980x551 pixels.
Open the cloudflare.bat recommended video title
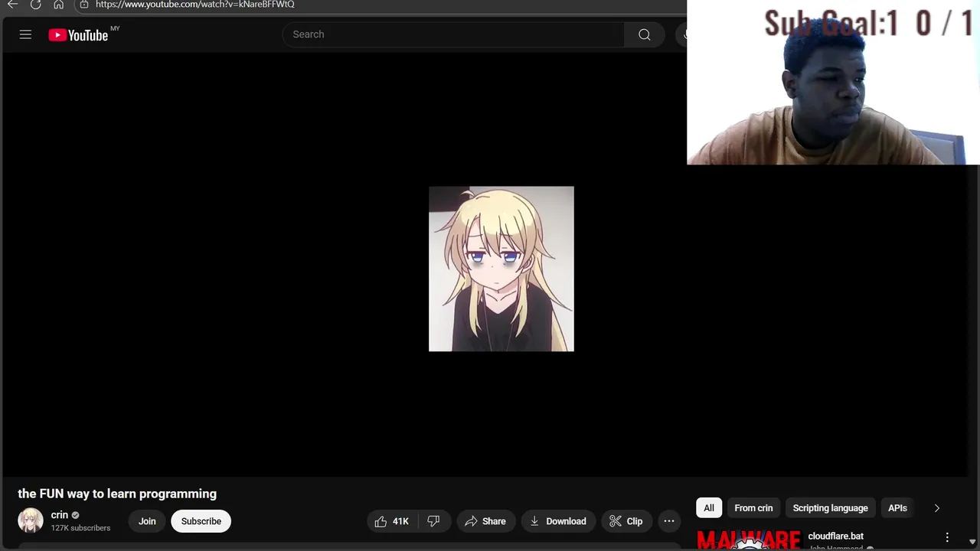[x=835, y=536]
